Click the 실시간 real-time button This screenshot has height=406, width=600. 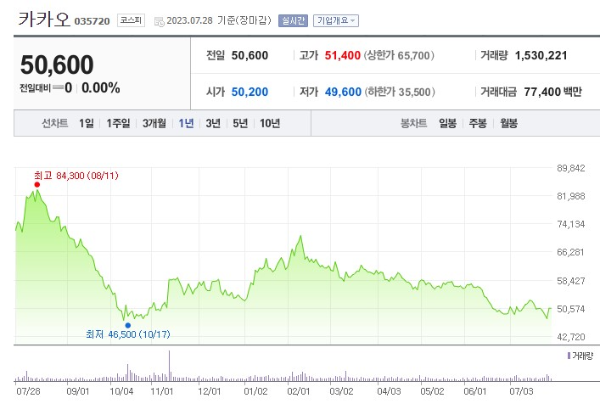tap(293, 20)
